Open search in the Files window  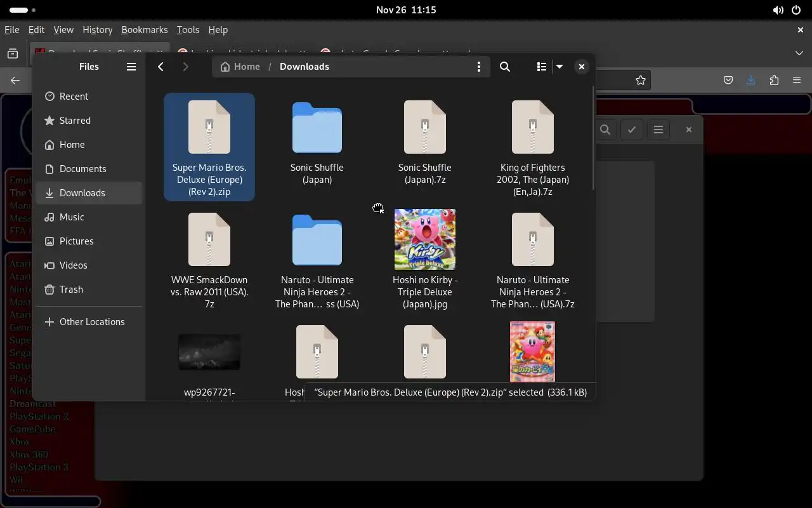[x=505, y=67]
